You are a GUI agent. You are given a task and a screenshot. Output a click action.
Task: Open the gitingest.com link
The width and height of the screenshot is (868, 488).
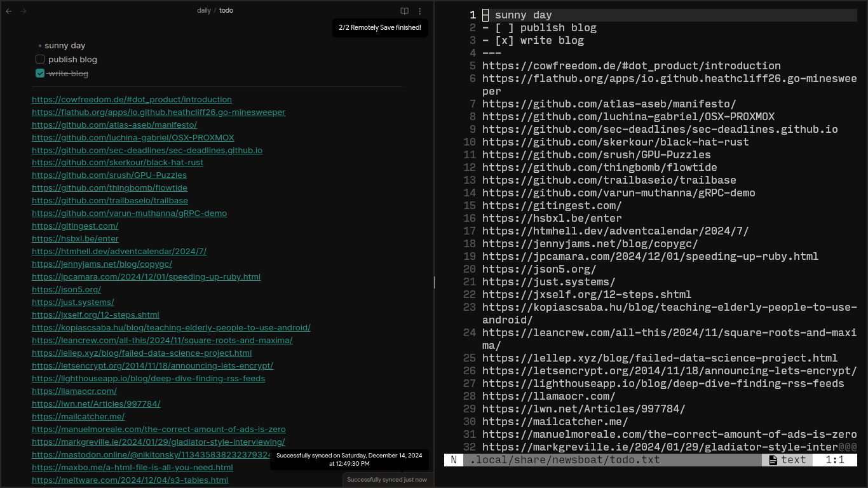click(x=75, y=226)
